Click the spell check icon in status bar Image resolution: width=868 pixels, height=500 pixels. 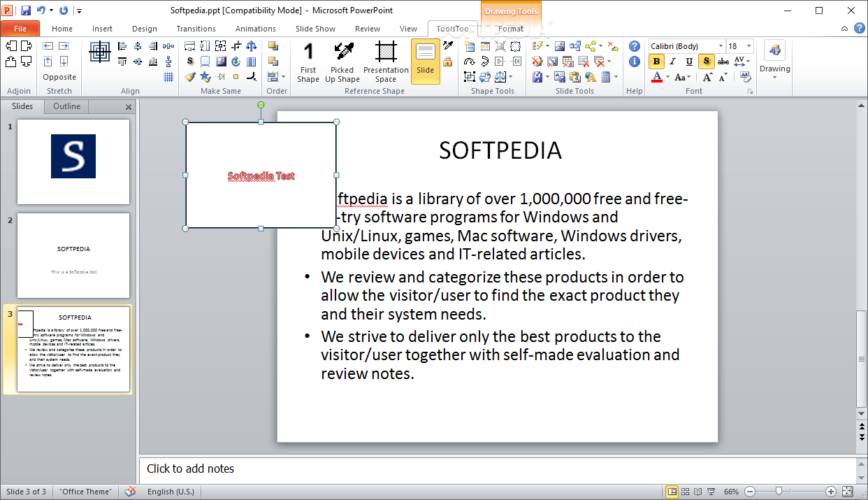pyautogui.click(x=130, y=492)
